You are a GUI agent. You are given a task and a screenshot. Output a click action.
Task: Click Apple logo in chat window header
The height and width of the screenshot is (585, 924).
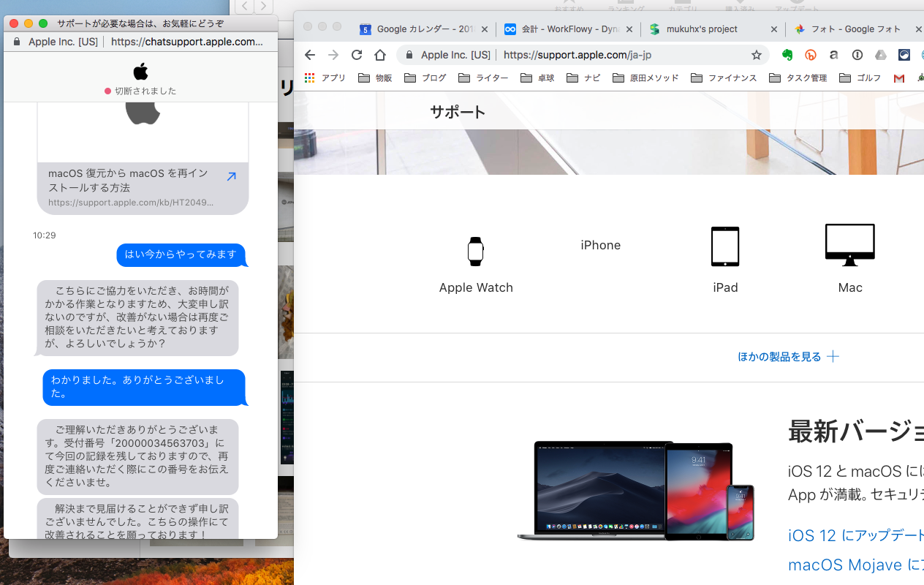coord(141,71)
